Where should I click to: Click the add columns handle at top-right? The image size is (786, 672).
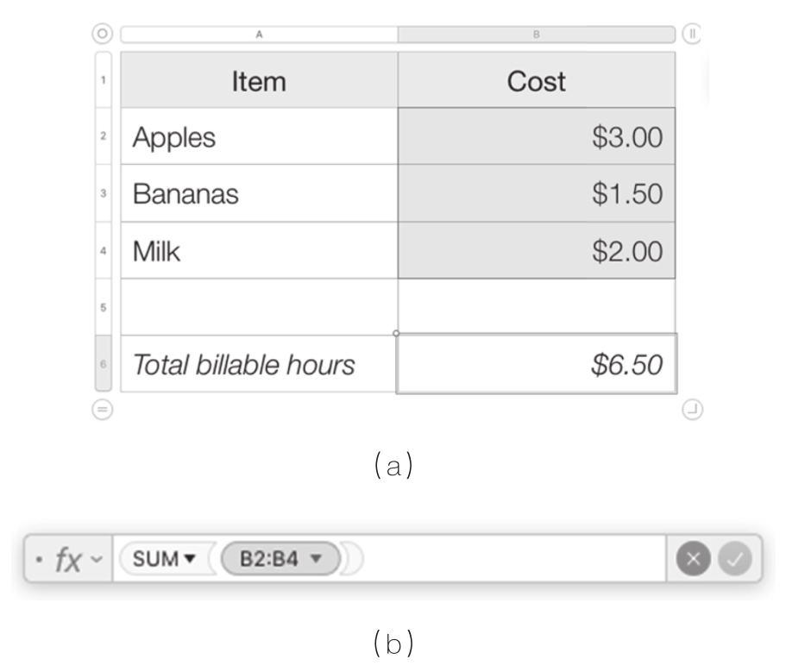click(x=691, y=35)
